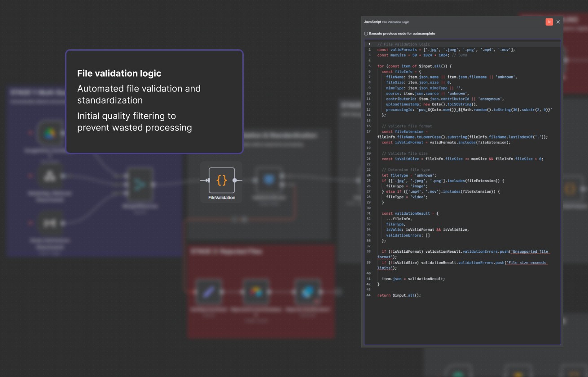Click the return $input.all(); line

coord(399,295)
